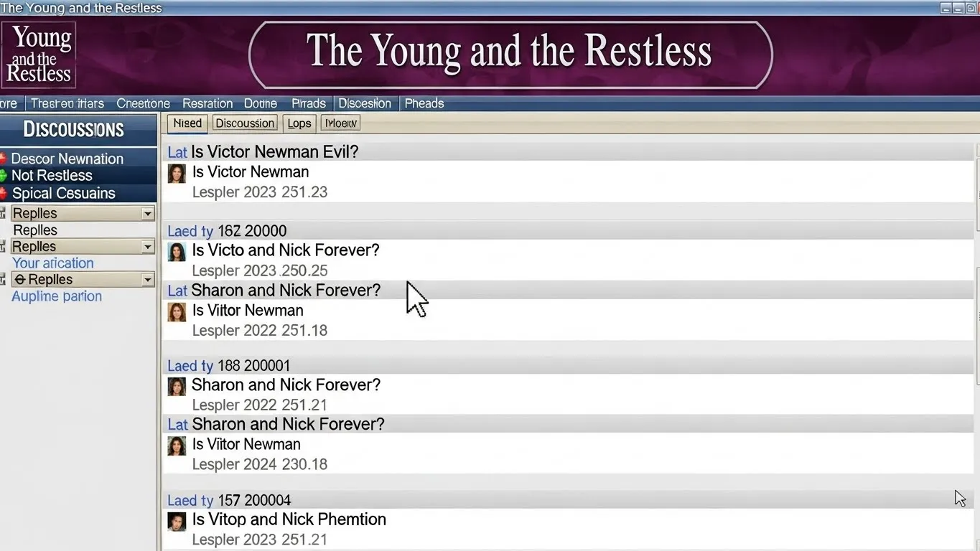Click the red dot beside Descor Newnation
This screenshot has width=980, height=551.
(3, 159)
